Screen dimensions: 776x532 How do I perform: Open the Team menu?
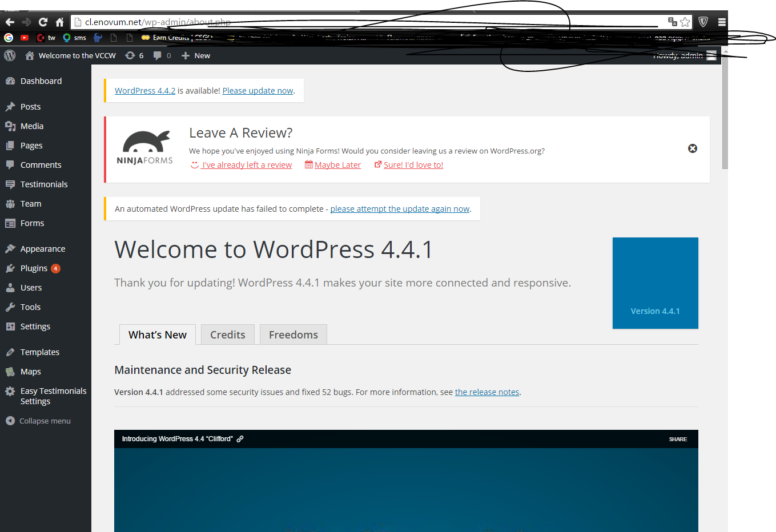click(46, 204)
